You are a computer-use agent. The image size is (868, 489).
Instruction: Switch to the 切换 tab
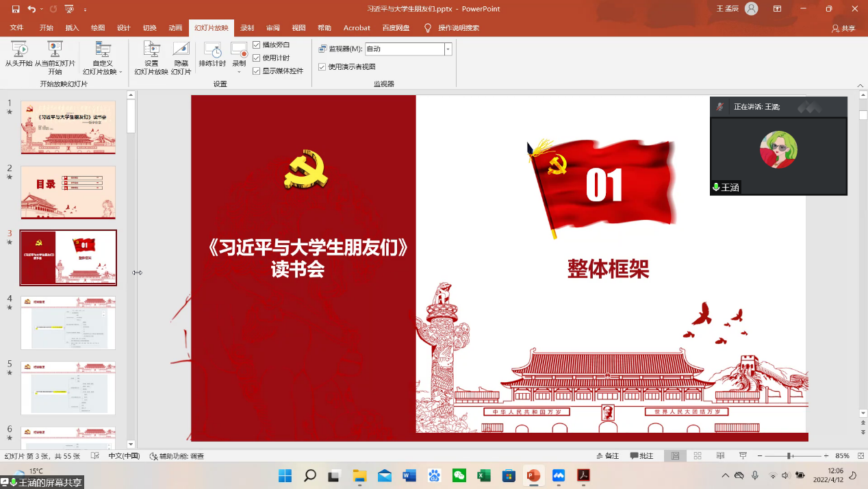pos(149,28)
